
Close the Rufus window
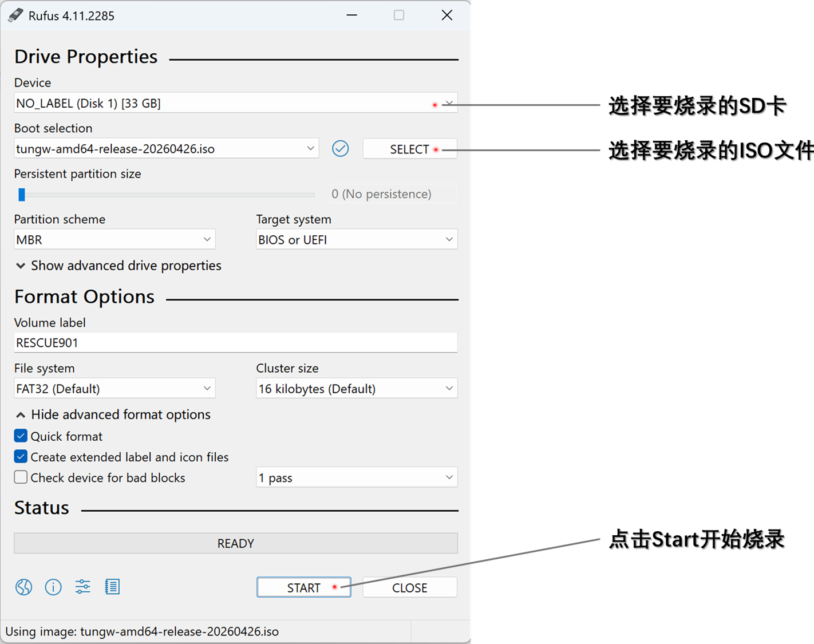[x=447, y=15]
